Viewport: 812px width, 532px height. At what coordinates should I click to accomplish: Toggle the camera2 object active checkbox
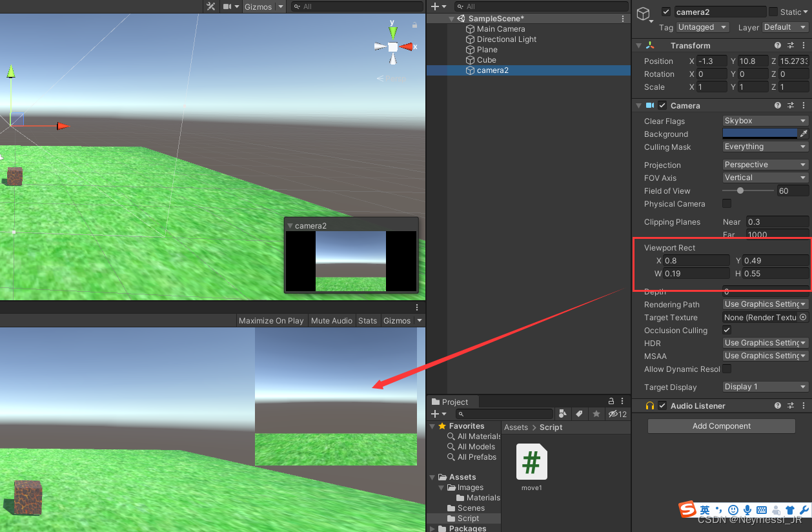pyautogui.click(x=666, y=12)
